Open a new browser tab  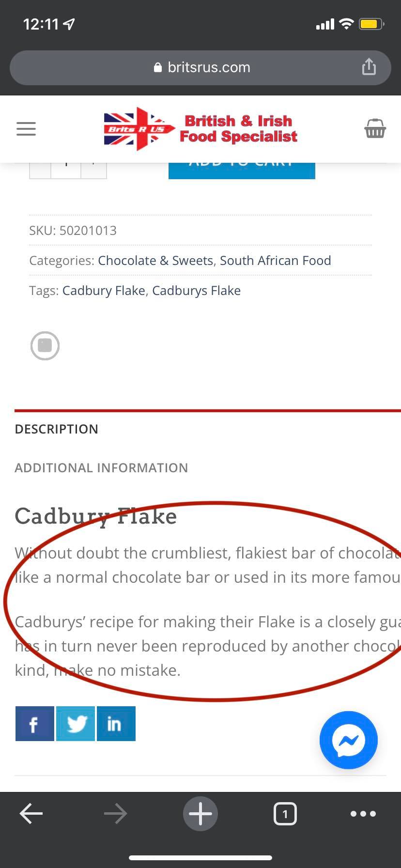pyautogui.click(x=200, y=814)
